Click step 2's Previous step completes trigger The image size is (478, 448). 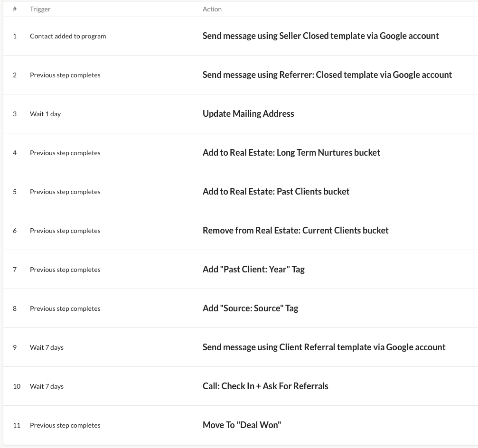(65, 75)
